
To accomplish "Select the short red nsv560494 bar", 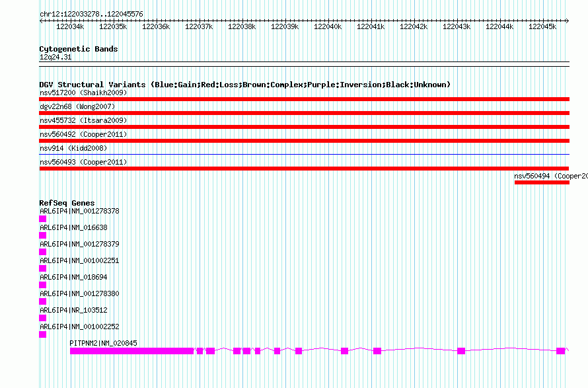I will (542, 182).
